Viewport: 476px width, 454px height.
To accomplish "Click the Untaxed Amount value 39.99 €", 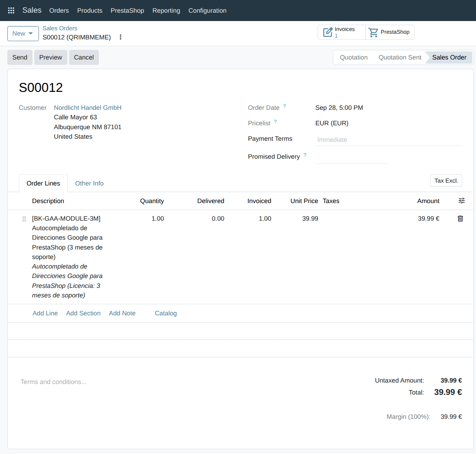I will pos(451,380).
